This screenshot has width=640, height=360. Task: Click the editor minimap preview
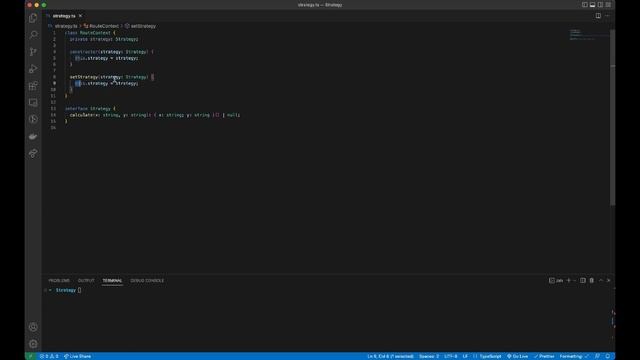point(588,36)
